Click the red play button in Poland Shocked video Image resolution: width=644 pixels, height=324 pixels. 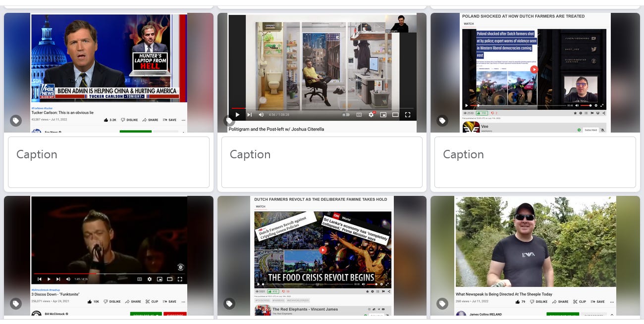tap(534, 69)
